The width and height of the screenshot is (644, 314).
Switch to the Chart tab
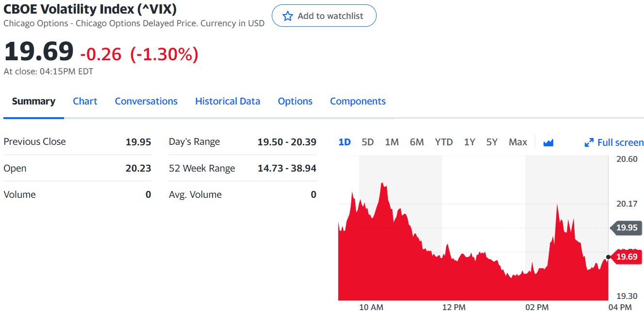coord(85,101)
